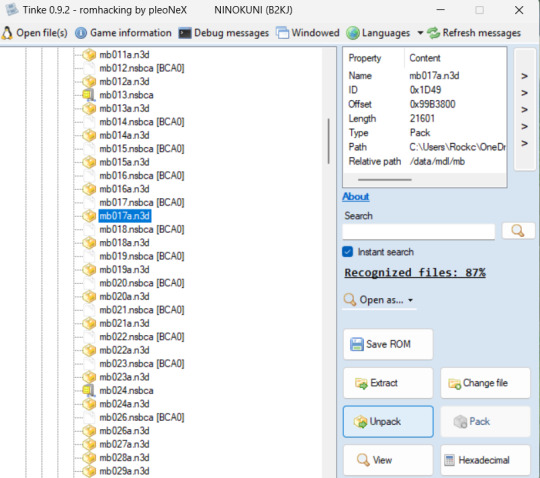Select the mb011a.n3d pack icon
Screen dimensions: 540x478
[89, 54]
